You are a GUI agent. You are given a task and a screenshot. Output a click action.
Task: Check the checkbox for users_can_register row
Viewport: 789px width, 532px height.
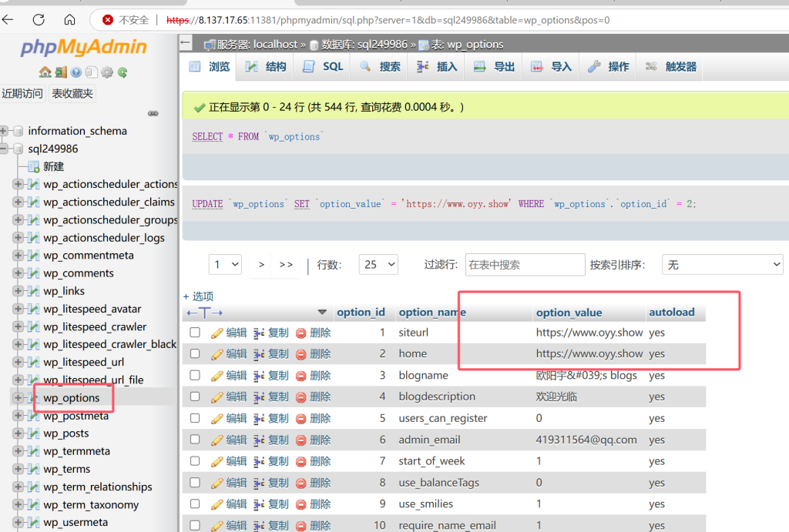pos(195,418)
